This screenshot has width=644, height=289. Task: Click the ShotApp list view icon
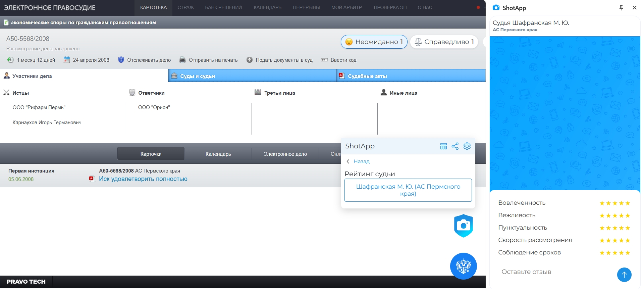[443, 146]
